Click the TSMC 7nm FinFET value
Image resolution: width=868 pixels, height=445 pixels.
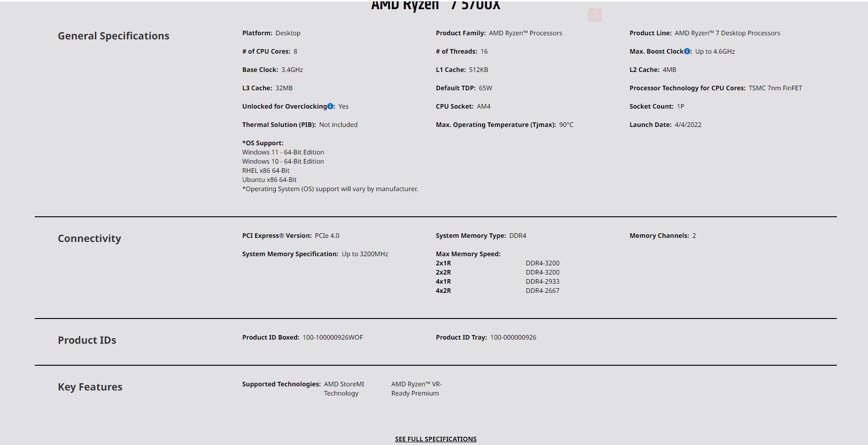775,88
